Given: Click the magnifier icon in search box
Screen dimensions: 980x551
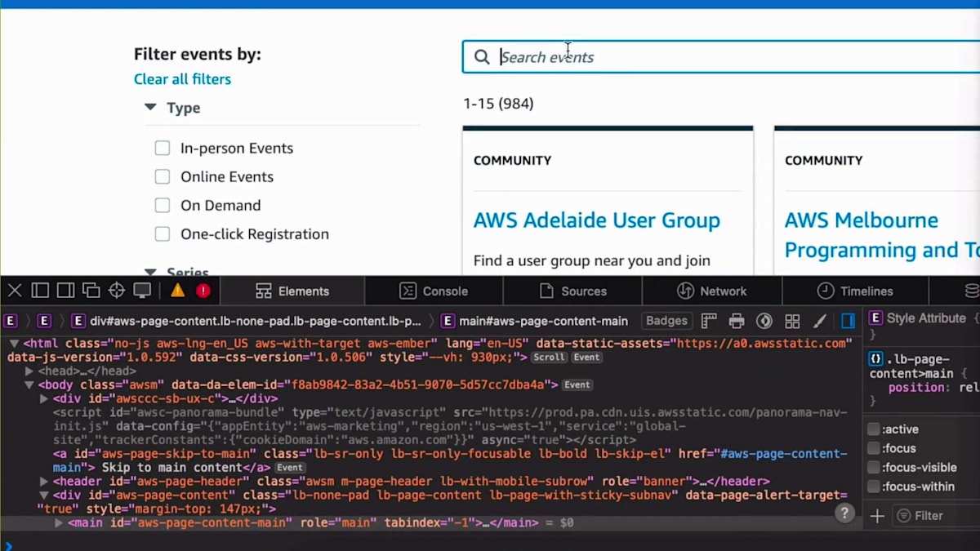Looking at the screenshot, I should pyautogui.click(x=482, y=57).
